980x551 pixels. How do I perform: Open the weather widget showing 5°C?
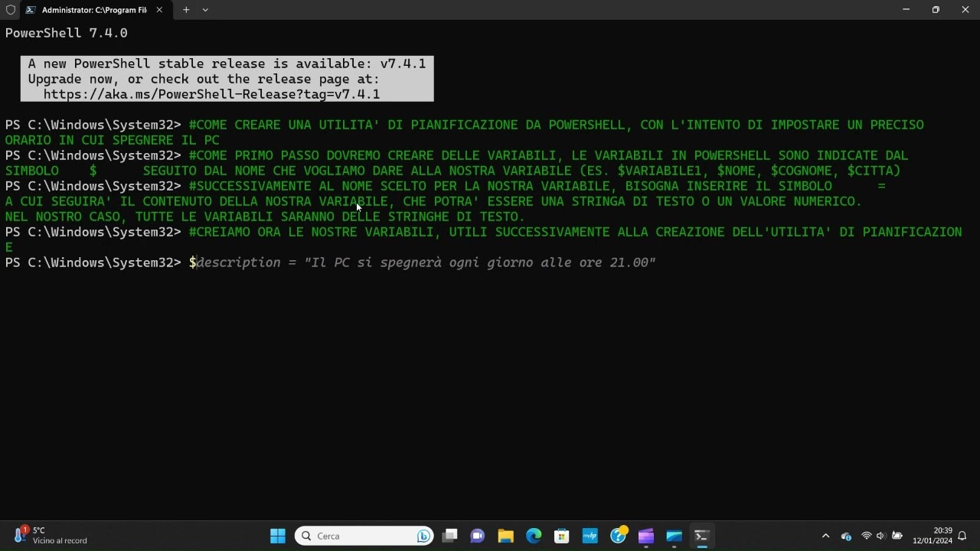click(51, 536)
